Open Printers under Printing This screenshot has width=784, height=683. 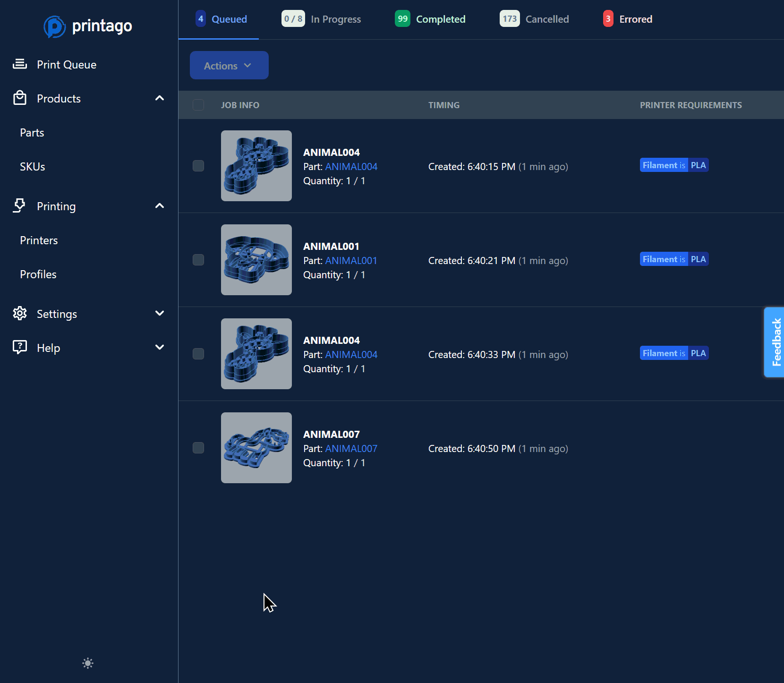point(39,240)
